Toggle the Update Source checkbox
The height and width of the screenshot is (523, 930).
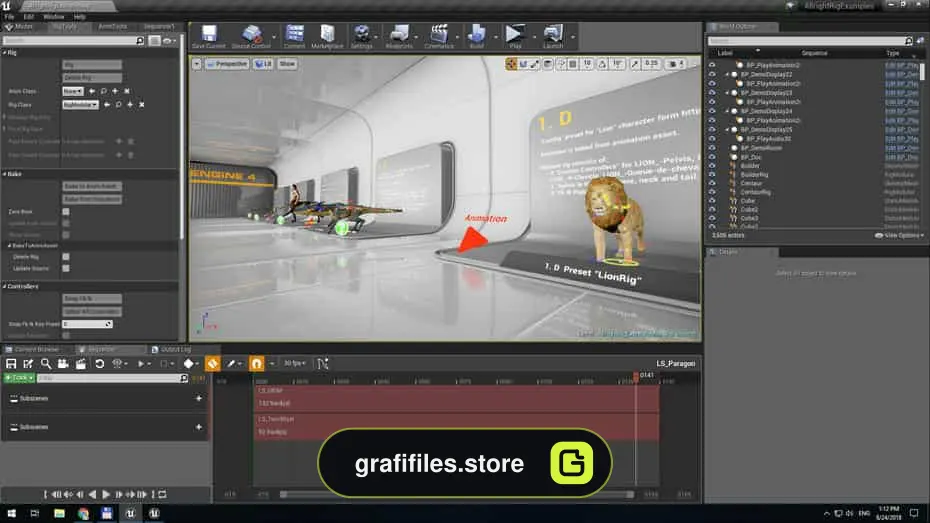pyautogui.click(x=66, y=268)
